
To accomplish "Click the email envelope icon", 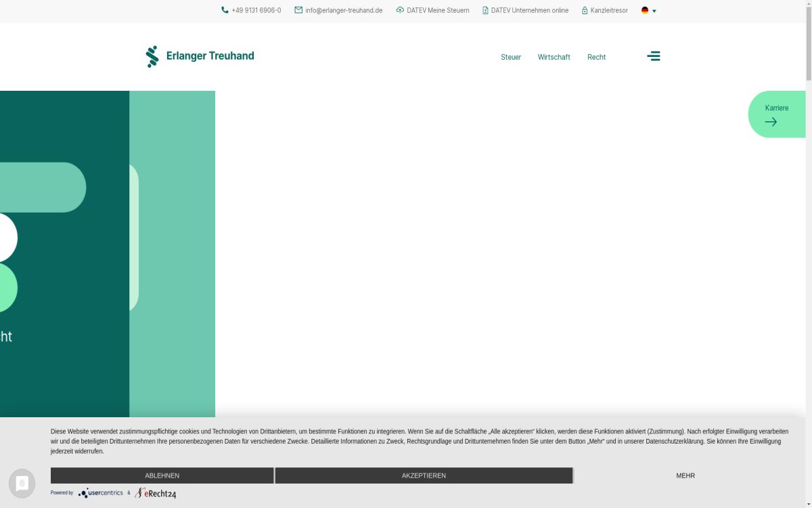I will 298,10.
